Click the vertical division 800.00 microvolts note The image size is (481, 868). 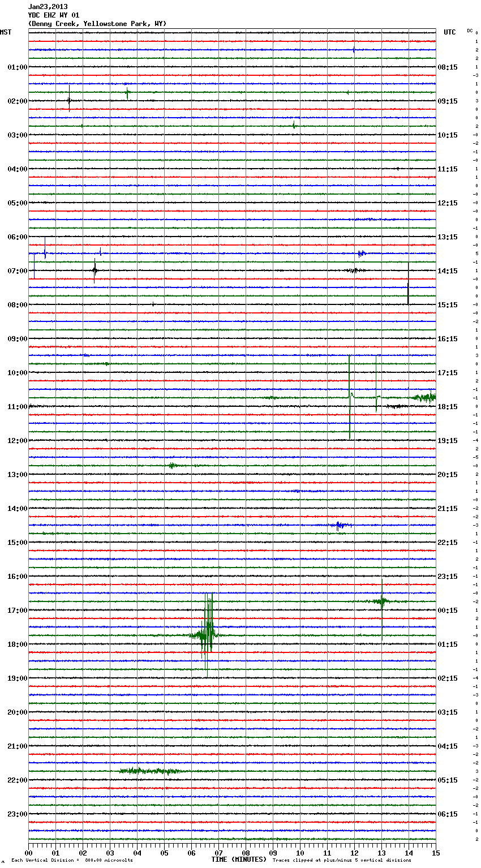72,861
